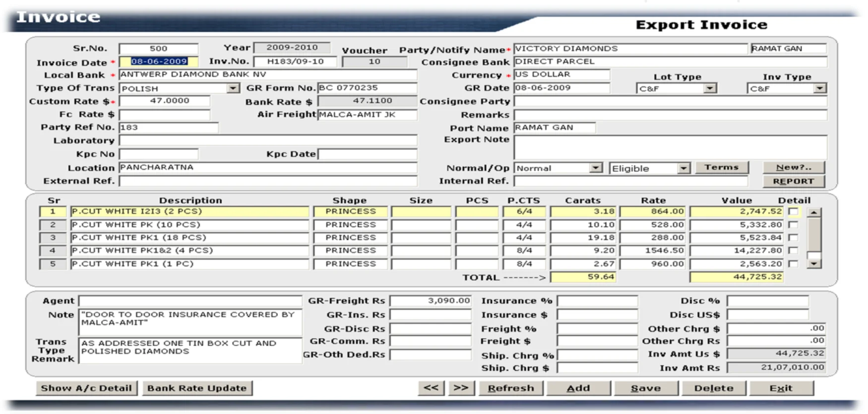
Task: Select row 1 description P.CUT WHITE I2I3
Action: (x=189, y=211)
